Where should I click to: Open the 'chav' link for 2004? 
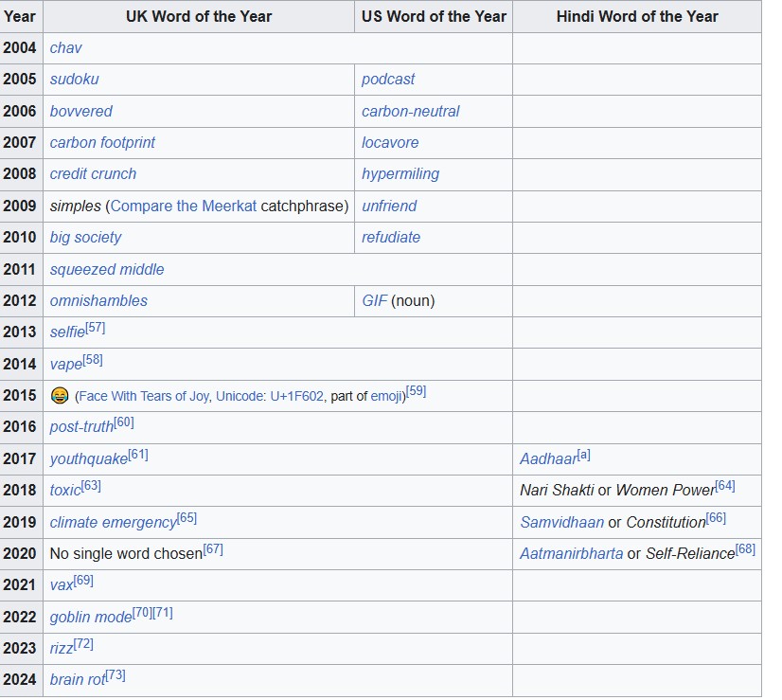[x=65, y=48]
